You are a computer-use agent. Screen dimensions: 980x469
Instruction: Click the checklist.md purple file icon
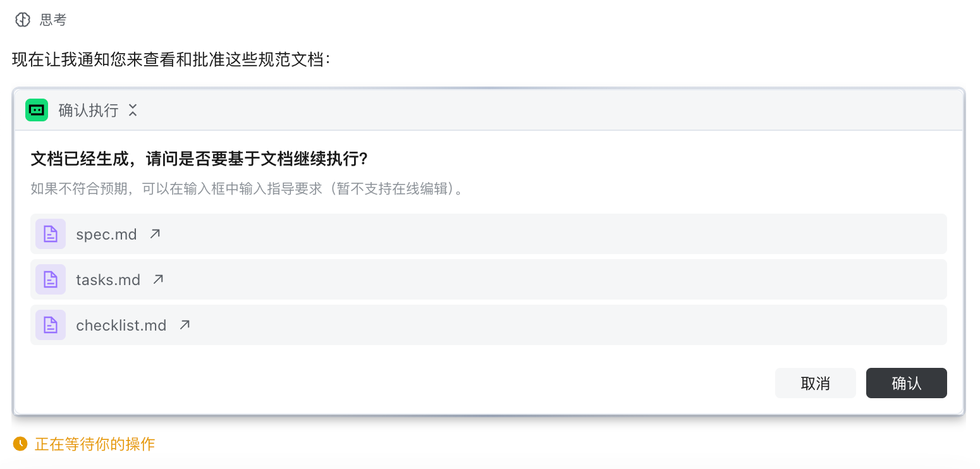(x=51, y=325)
